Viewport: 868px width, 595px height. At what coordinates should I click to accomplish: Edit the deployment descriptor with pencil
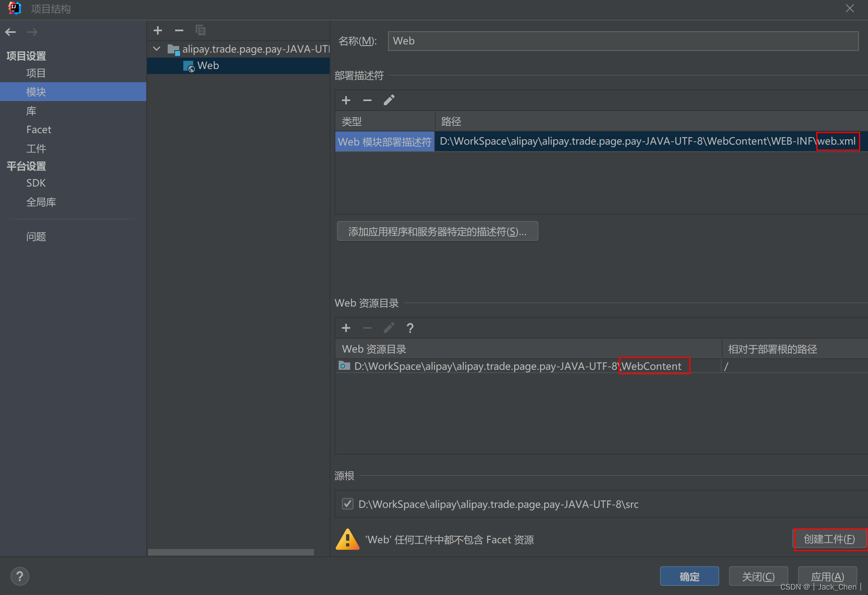389,100
